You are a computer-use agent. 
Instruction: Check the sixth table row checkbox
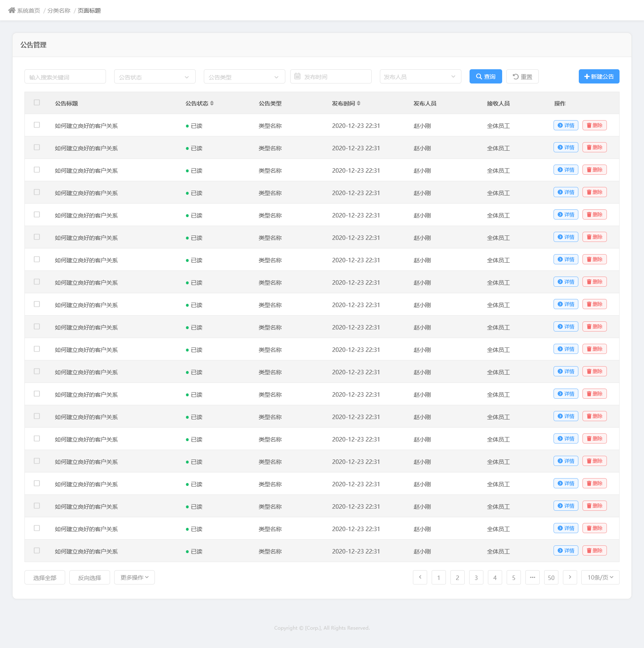pyautogui.click(x=37, y=237)
